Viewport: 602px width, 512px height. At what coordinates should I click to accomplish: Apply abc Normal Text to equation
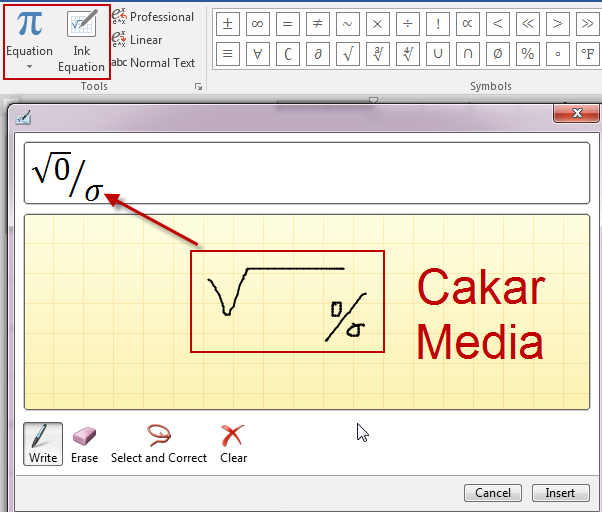click(x=153, y=63)
